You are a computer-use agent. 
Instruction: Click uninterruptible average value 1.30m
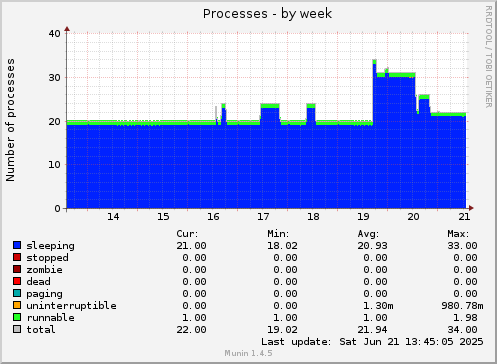click(378, 306)
